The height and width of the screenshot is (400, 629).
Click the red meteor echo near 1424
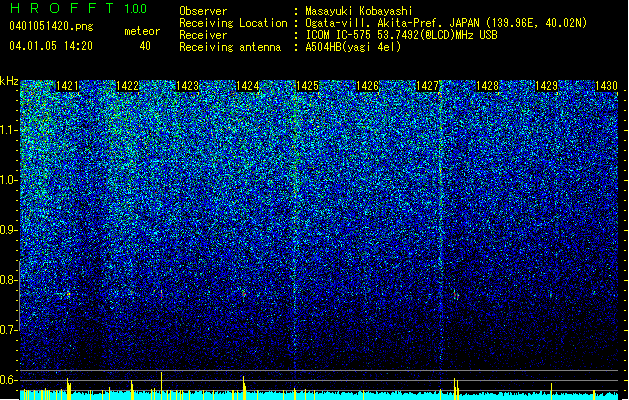[x=244, y=295]
